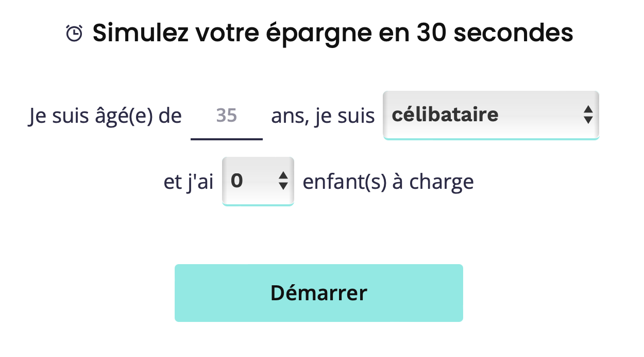The height and width of the screenshot is (357, 644).
Task: Click the up arrow of the children selector
Action: 283,175
